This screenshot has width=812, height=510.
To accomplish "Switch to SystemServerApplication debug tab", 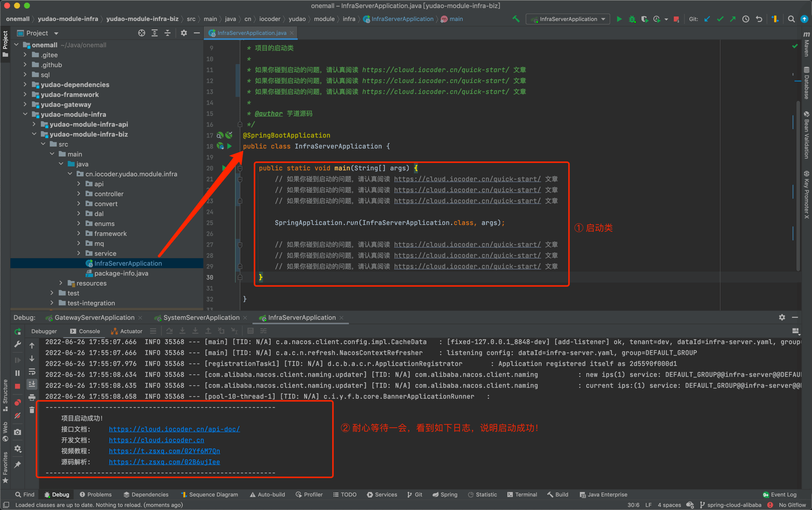I will (x=201, y=318).
